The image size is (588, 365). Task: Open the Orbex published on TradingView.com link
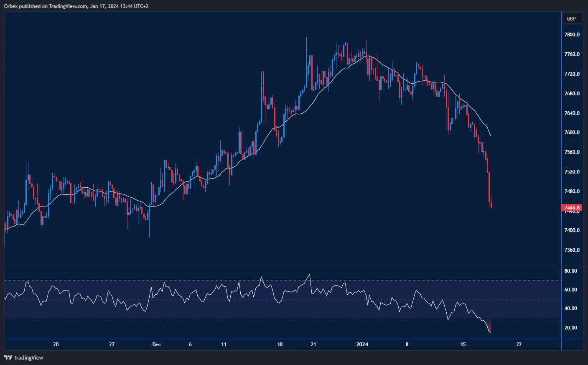click(76, 6)
